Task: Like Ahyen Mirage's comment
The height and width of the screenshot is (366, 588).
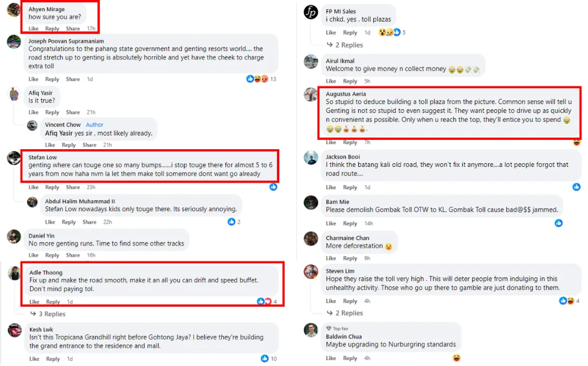Action: 34,28
